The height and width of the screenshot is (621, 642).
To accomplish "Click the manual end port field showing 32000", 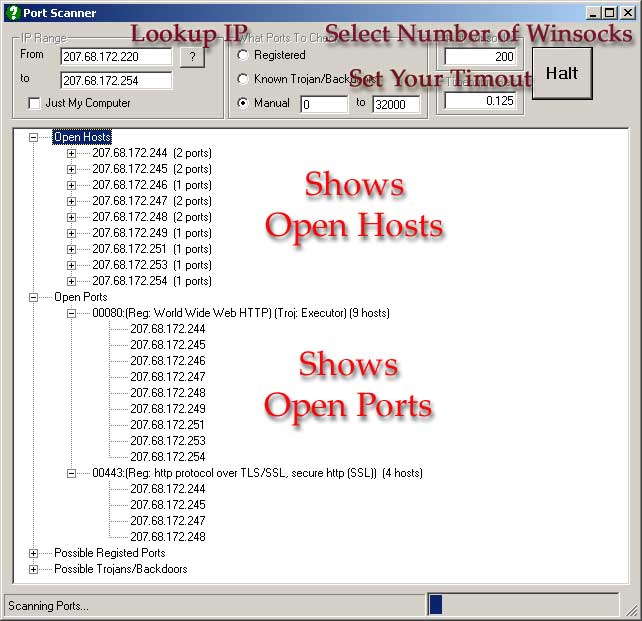I will [396, 104].
